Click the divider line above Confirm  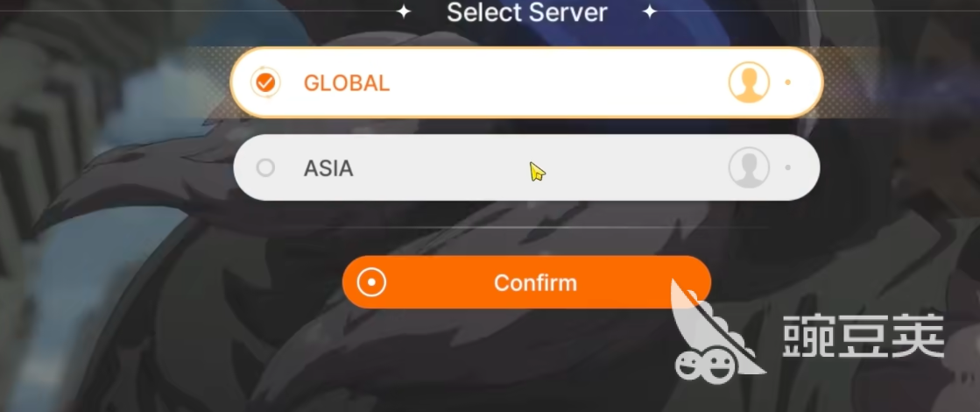(526, 228)
